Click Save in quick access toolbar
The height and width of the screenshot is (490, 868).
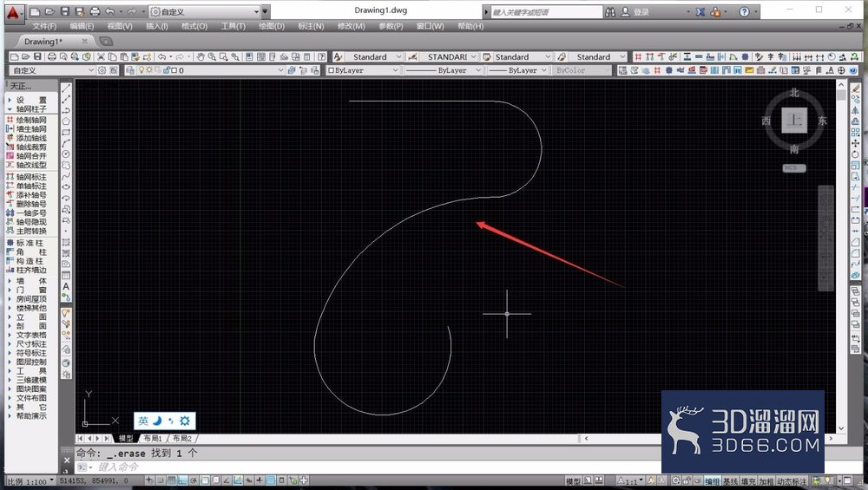pyautogui.click(x=65, y=11)
